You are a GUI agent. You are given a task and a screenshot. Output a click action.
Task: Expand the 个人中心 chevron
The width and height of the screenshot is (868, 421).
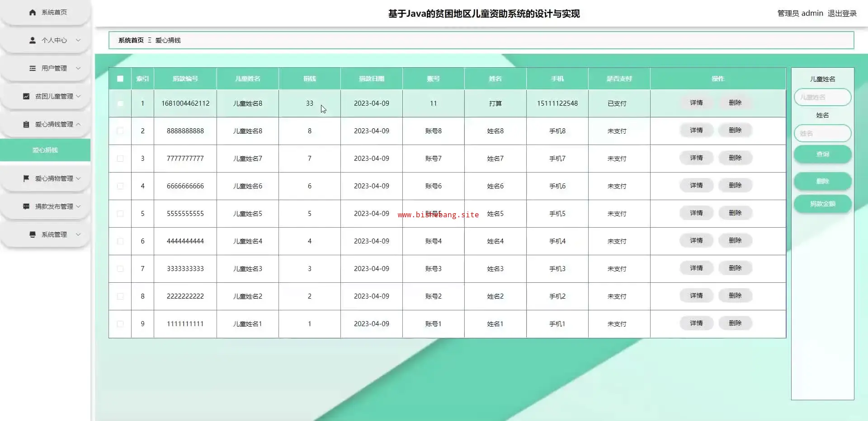click(78, 40)
